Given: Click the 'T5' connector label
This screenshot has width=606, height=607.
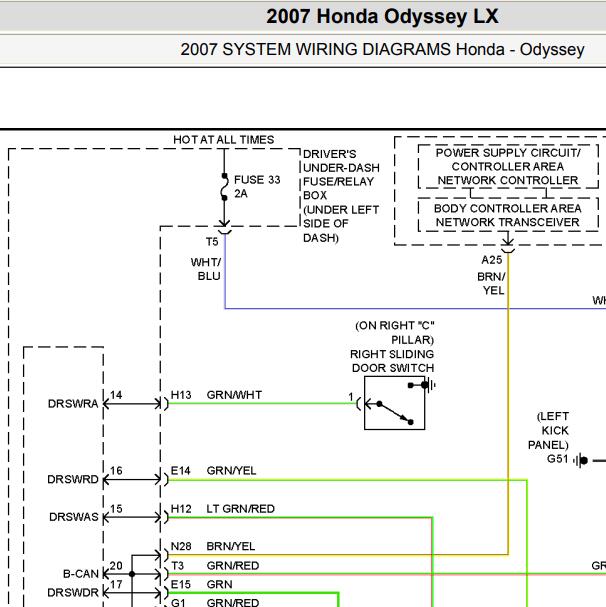Looking at the screenshot, I should click(x=212, y=242).
